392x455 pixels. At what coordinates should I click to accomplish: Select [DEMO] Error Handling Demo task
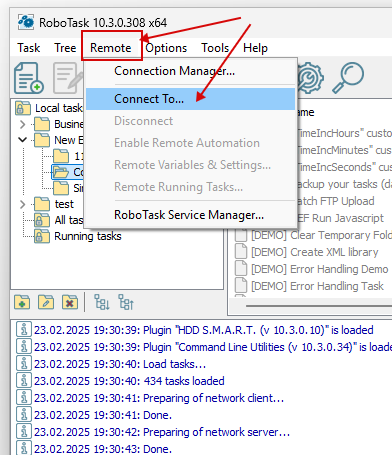pos(320,269)
